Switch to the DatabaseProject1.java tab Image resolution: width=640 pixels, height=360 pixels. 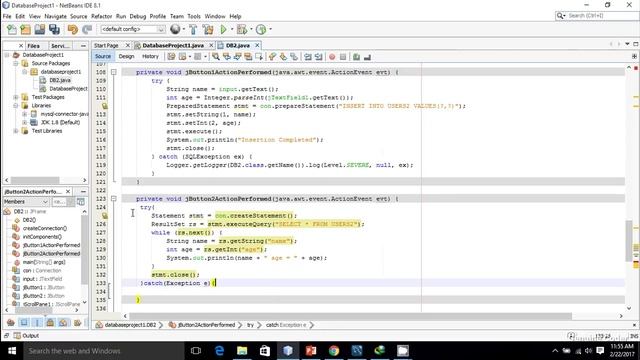coord(173,45)
